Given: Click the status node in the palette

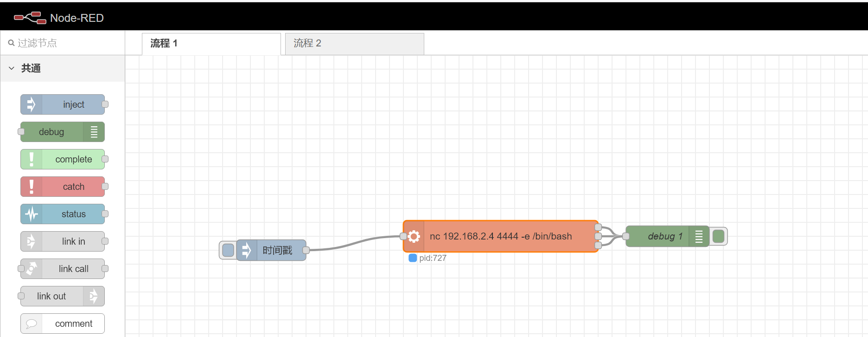Looking at the screenshot, I should (x=63, y=214).
